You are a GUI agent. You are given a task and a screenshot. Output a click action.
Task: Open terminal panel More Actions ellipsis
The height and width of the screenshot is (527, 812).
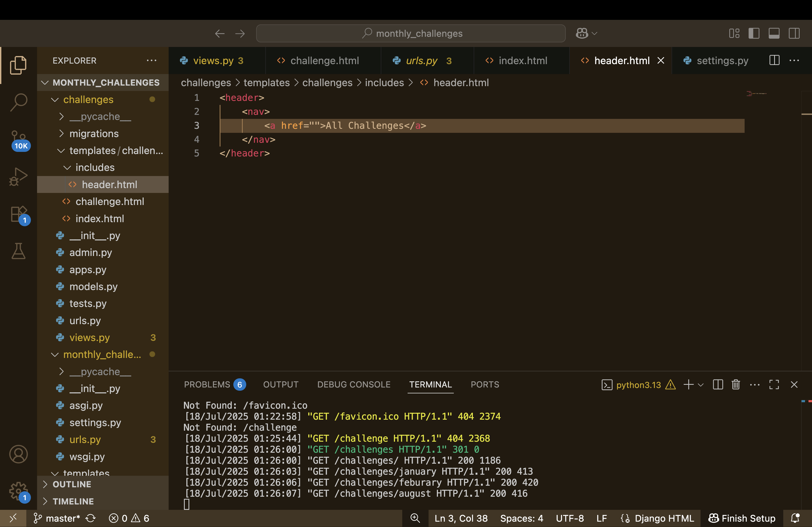pyautogui.click(x=755, y=385)
